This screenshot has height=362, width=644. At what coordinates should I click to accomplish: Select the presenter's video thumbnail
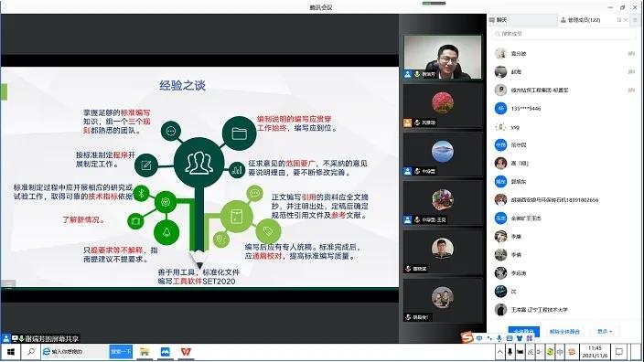coord(443,57)
